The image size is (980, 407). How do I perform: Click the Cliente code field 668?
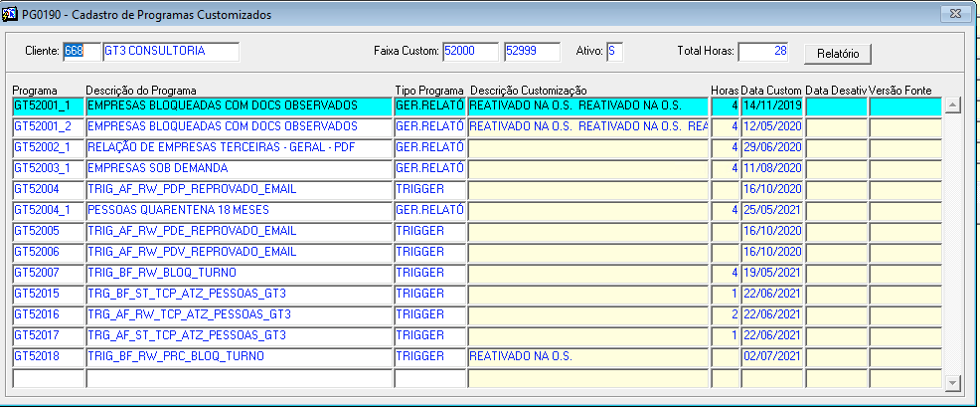point(82,52)
